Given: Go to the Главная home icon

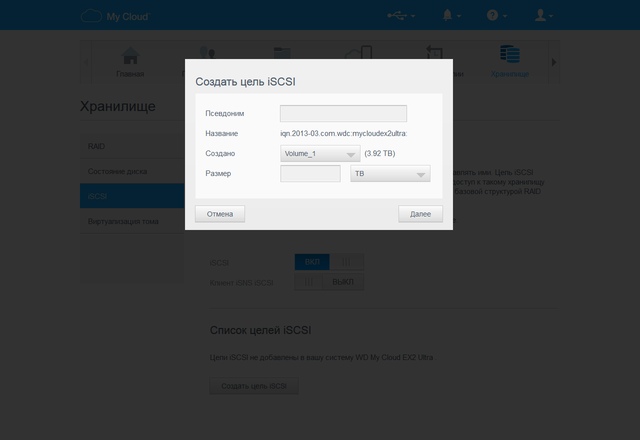Looking at the screenshot, I should 130,62.
